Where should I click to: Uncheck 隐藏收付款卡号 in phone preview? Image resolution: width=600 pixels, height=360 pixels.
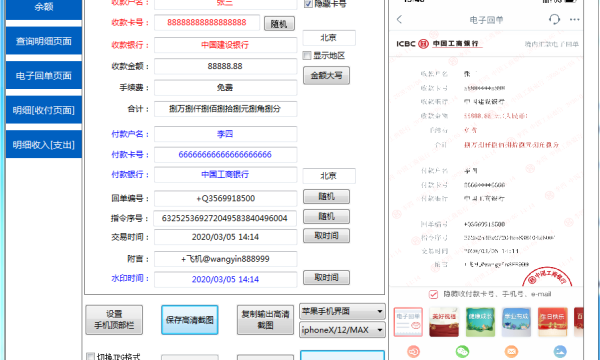433,294
